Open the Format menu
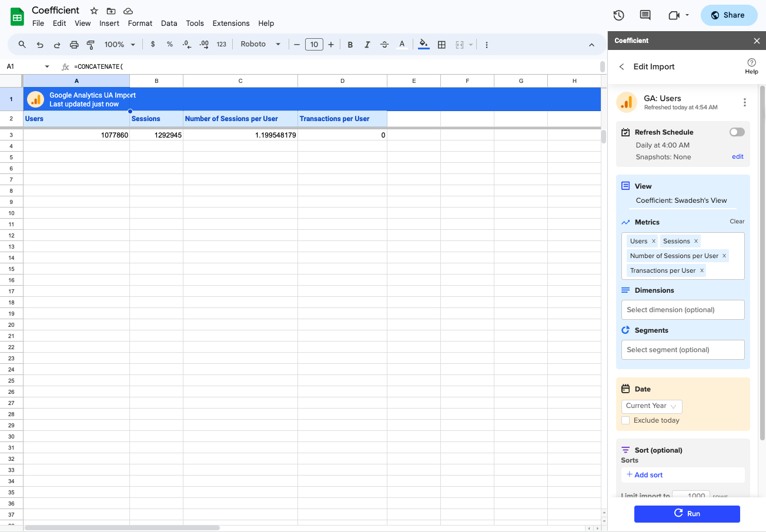This screenshot has width=766, height=532. [140, 24]
